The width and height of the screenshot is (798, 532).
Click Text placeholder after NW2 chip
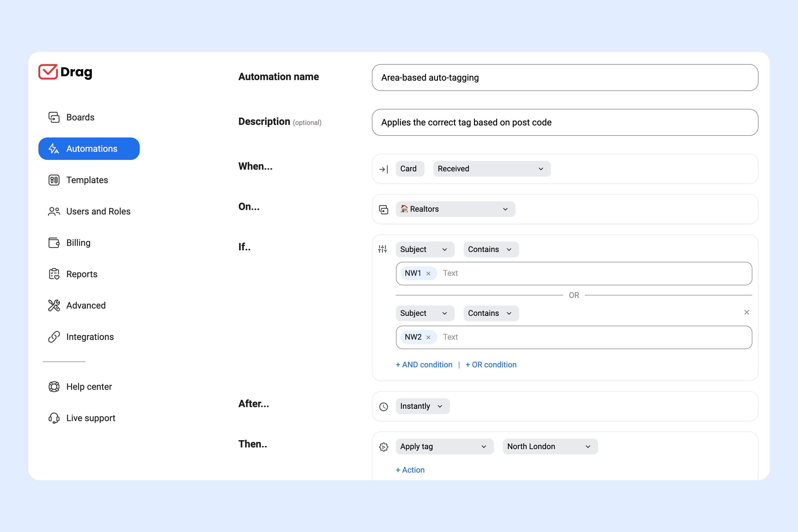click(x=450, y=337)
